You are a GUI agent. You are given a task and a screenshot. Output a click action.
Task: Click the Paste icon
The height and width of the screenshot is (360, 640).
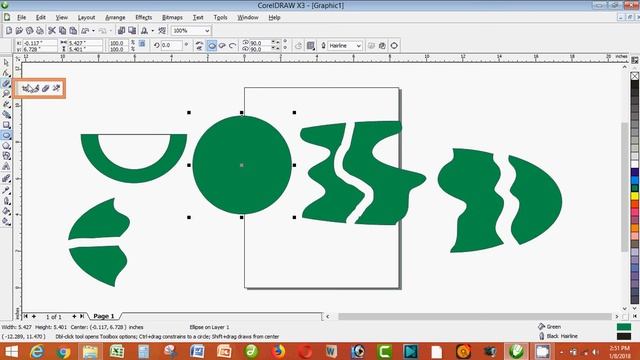coord(73,31)
